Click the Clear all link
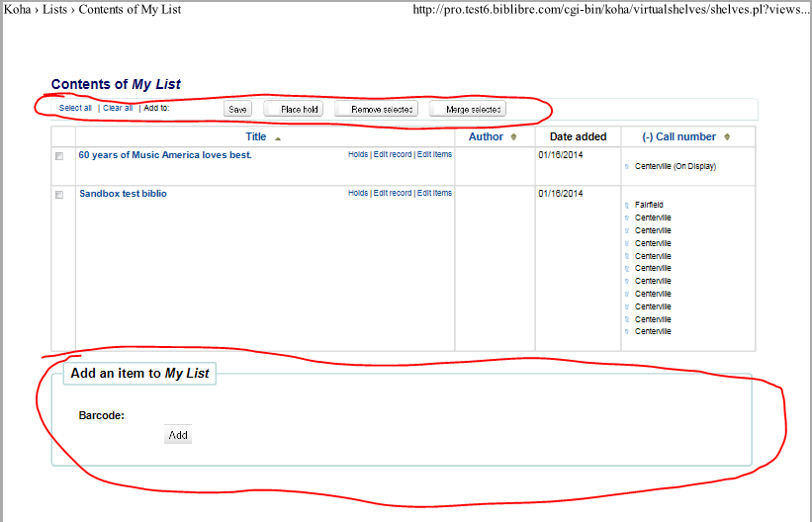Viewport: 812px width, 522px height. pos(118,108)
